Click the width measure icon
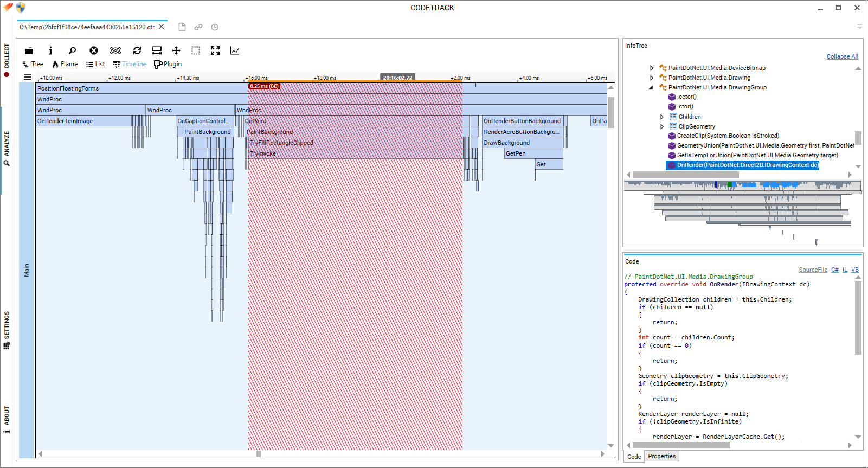868x468 pixels. pyautogui.click(x=157, y=50)
